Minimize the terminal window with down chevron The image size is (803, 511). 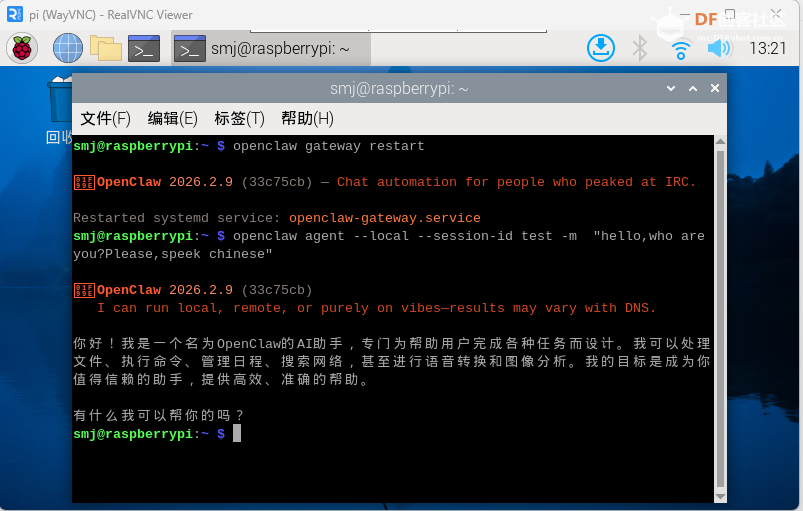pyautogui.click(x=671, y=89)
